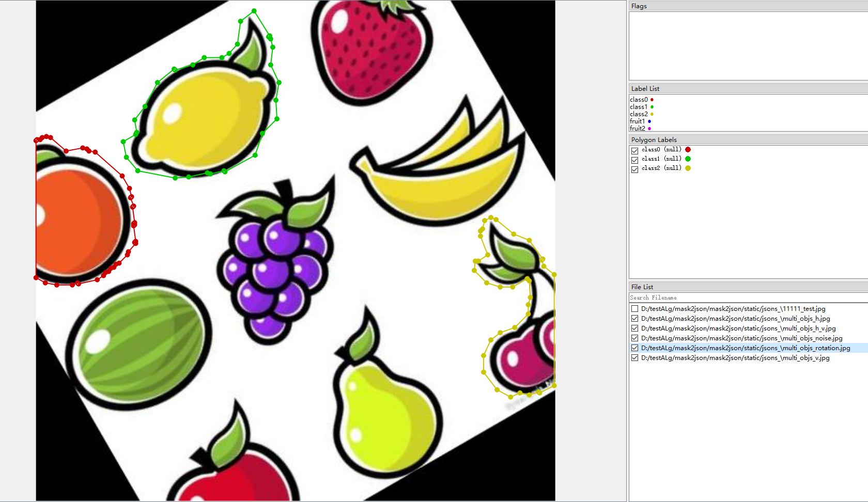Select class2 (null) polygon label entry
Viewport: 868px width, 502px height.
pos(661,168)
